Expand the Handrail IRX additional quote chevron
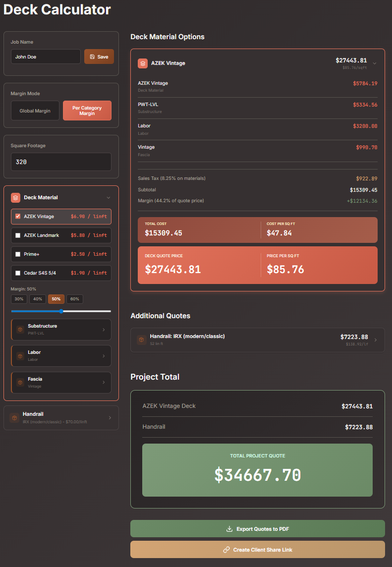 click(375, 340)
